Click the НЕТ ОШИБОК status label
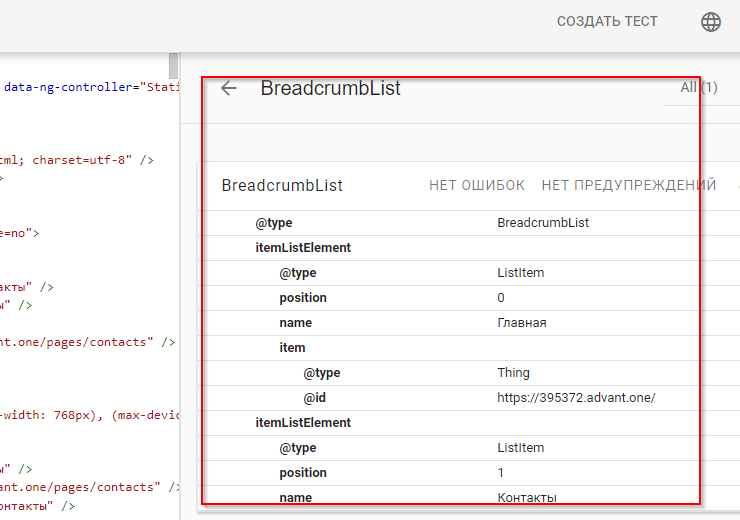This screenshot has height=520, width=740. (x=477, y=185)
